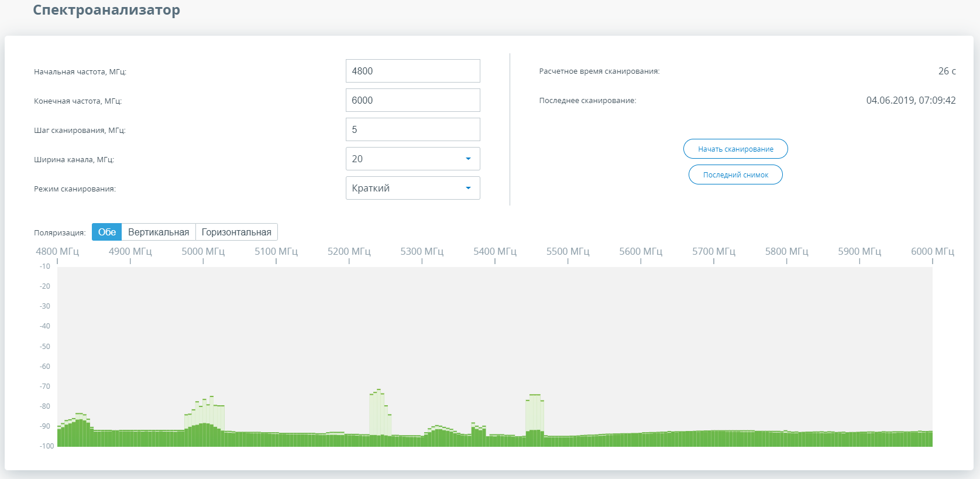Open the scan mode dropdown showing Краткий
The image size is (980, 479).
click(x=412, y=188)
